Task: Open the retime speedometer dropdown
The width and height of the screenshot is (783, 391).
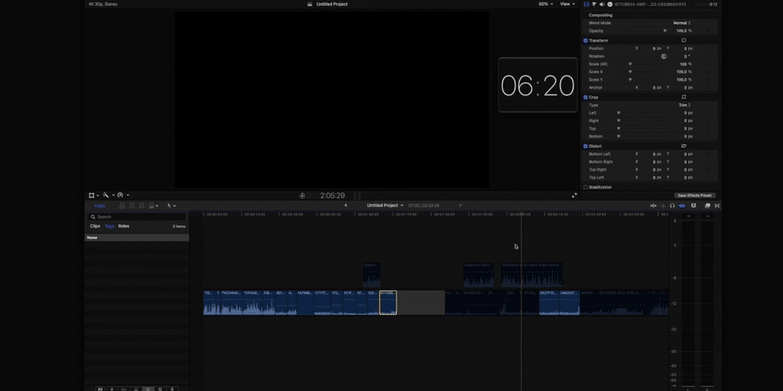Action: (x=123, y=195)
